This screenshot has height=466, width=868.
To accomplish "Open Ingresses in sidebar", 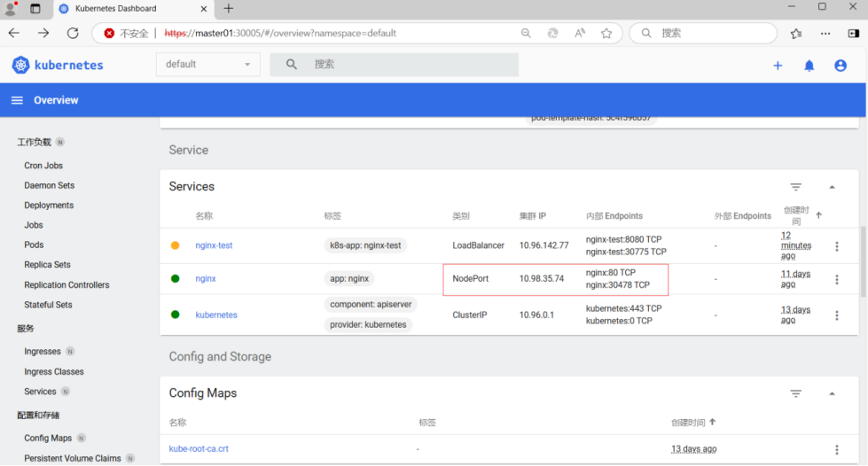I will (42, 352).
